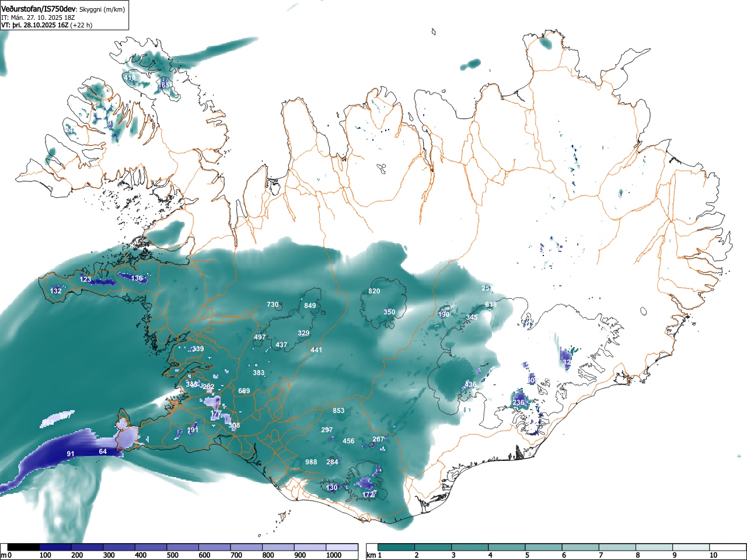Viewport: 747px width, 560px height.
Task: Click km legend tick label '10'
Action: [713, 555]
